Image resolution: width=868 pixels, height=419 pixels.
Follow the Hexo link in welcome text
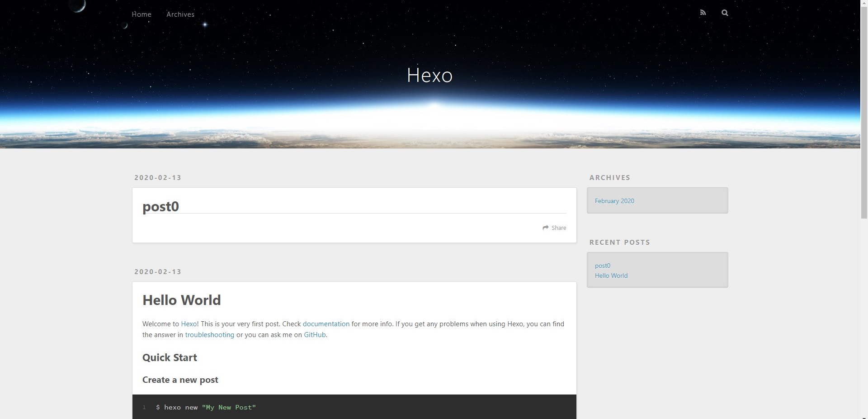click(189, 324)
